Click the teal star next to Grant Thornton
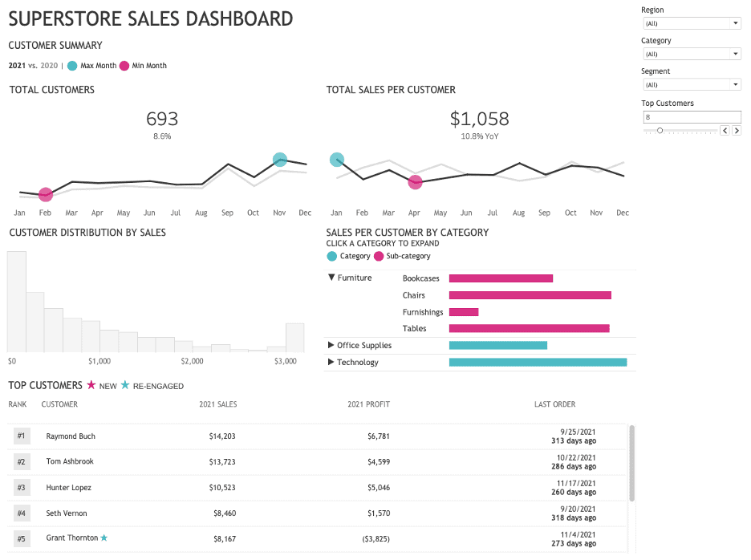This screenshot has height=560, width=751. click(104, 538)
